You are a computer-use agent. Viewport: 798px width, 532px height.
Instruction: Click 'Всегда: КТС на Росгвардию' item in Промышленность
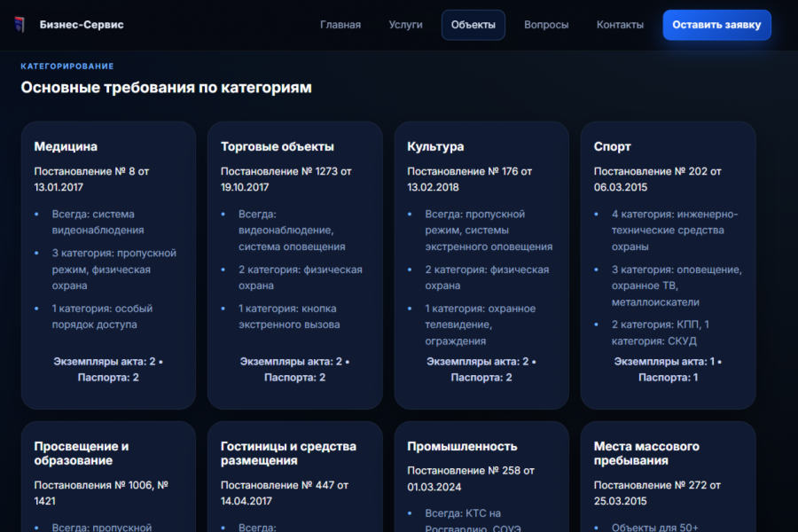pos(473,521)
